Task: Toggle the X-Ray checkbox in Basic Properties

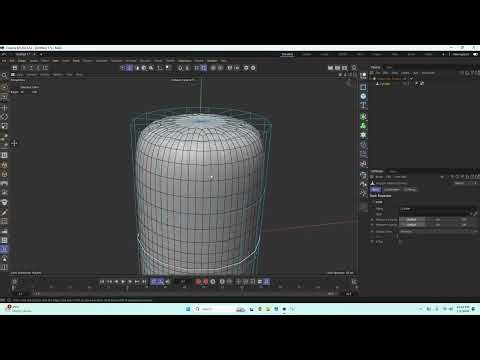Action: point(400,242)
